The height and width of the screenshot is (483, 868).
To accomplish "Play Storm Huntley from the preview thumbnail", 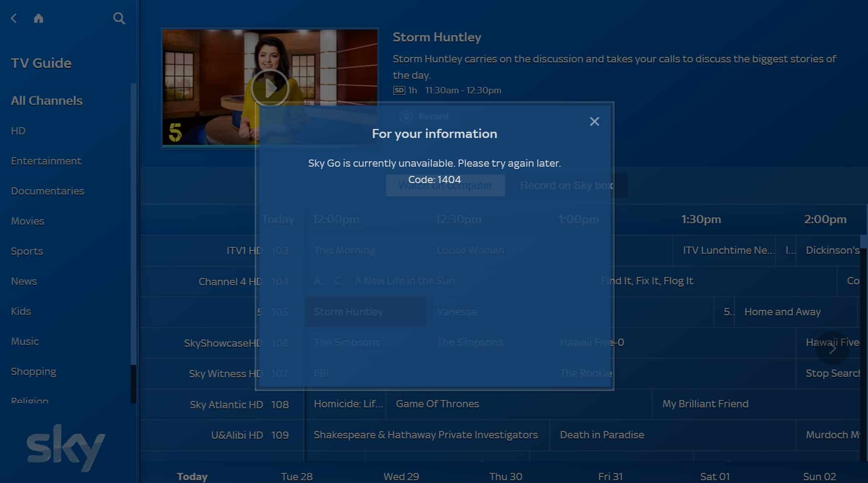I will click(x=270, y=88).
